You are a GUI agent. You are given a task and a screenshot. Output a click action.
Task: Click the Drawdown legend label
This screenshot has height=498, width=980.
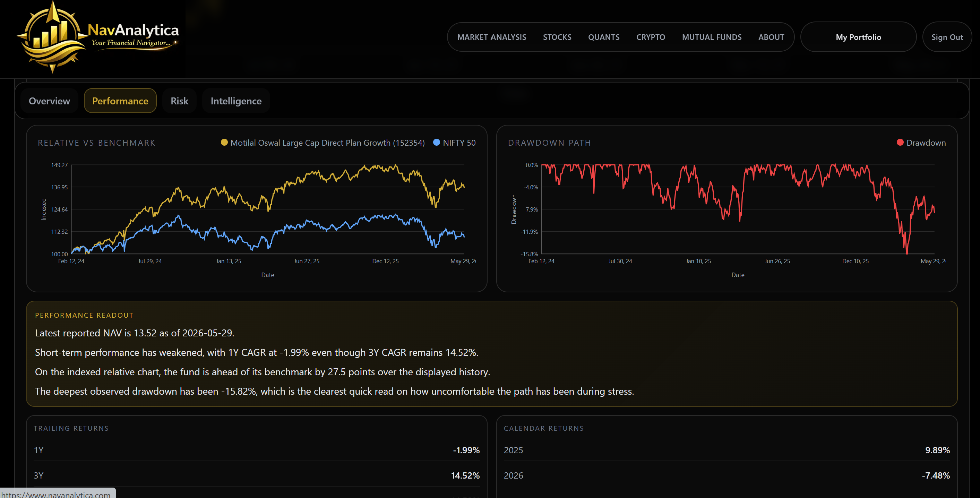926,143
